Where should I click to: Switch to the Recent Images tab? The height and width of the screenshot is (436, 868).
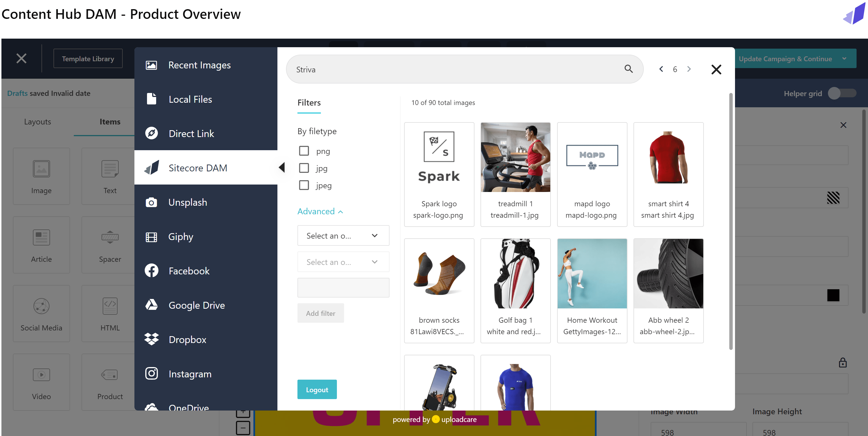click(x=199, y=65)
